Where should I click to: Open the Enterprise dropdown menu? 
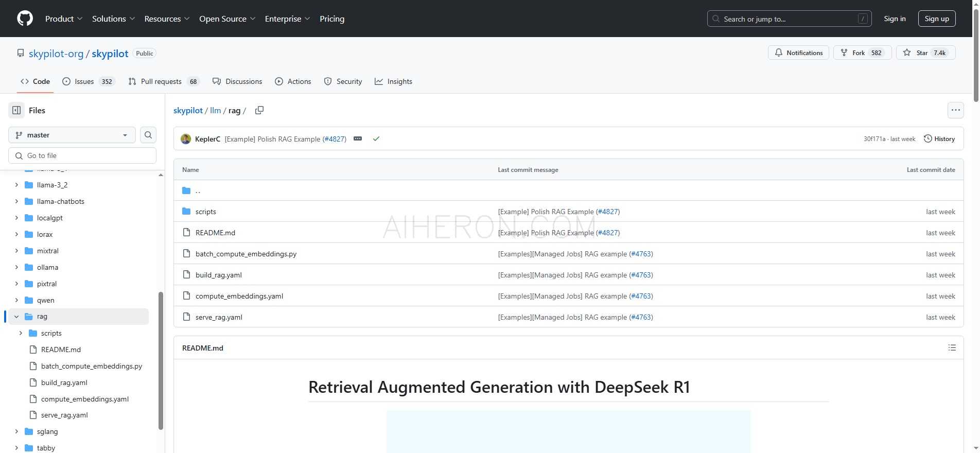pyautogui.click(x=287, y=19)
